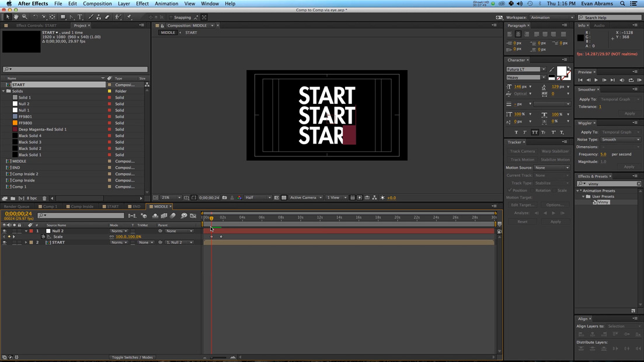Toggle region of interest in viewer
This screenshot has width=644, height=362.
click(276, 198)
